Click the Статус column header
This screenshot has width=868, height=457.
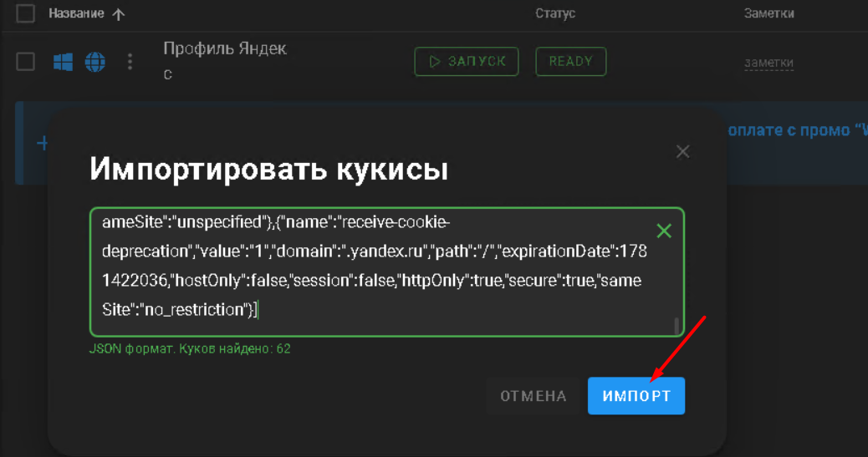(555, 13)
